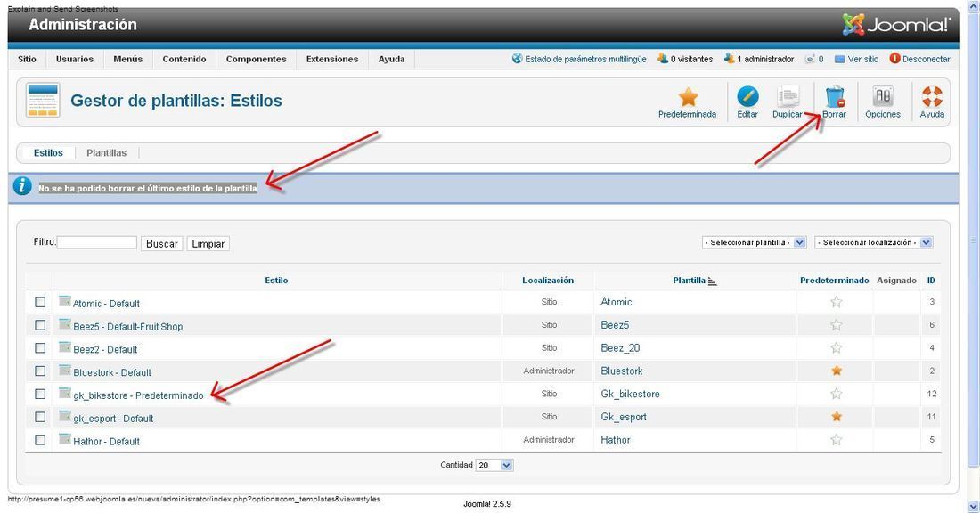The image size is (980, 513).
Task: Check the Bluestork - Default checkbox
Action: pyautogui.click(x=40, y=370)
